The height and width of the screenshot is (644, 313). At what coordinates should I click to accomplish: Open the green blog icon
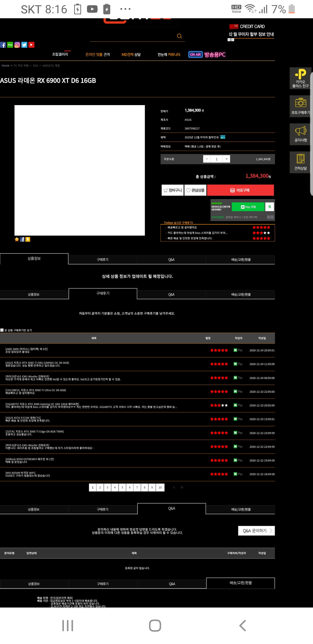tap(10, 45)
